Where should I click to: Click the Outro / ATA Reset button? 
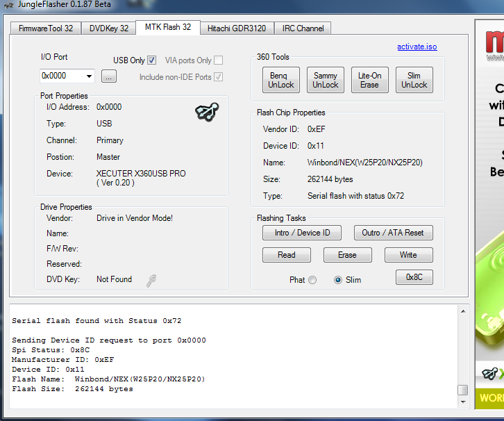(x=394, y=233)
